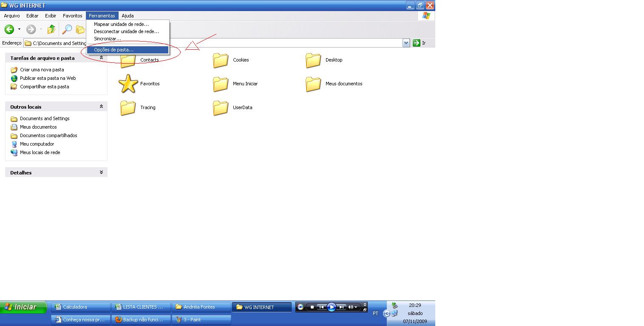Choose Mapear unidade de rede

pos(128,24)
